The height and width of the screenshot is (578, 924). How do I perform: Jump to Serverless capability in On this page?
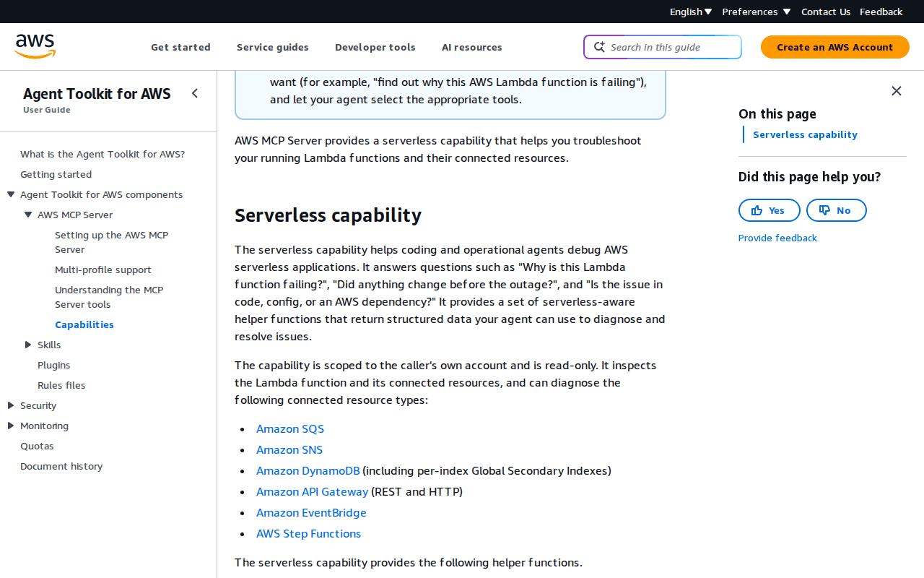805,134
